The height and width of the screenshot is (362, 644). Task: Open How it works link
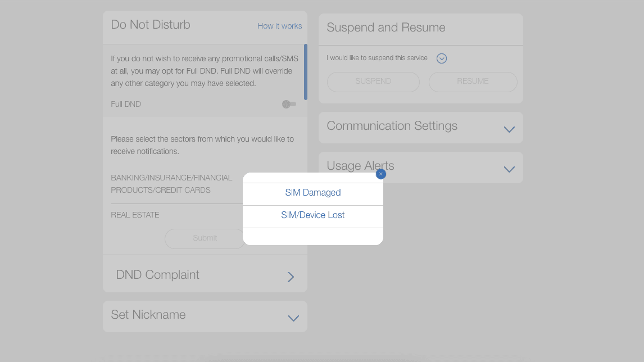click(280, 26)
